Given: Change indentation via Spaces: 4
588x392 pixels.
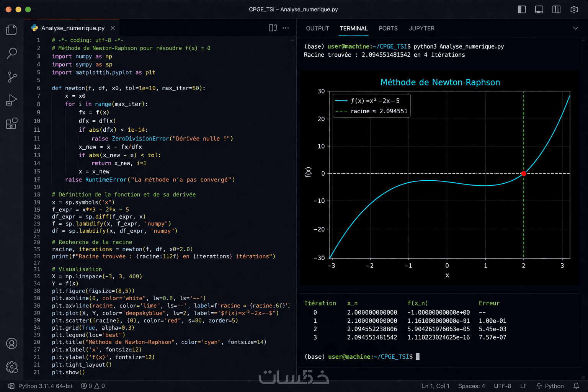Looking at the screenshot, I should pos(471,386).
